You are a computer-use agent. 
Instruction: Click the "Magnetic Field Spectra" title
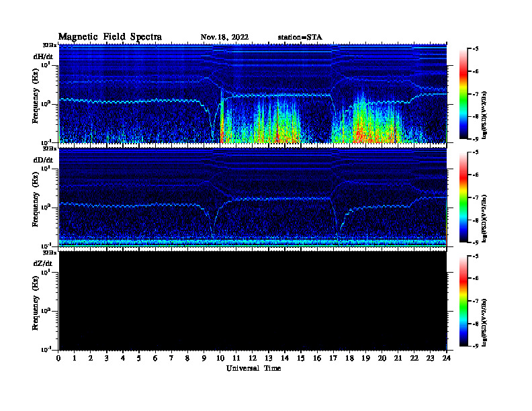tap(110, 37)
